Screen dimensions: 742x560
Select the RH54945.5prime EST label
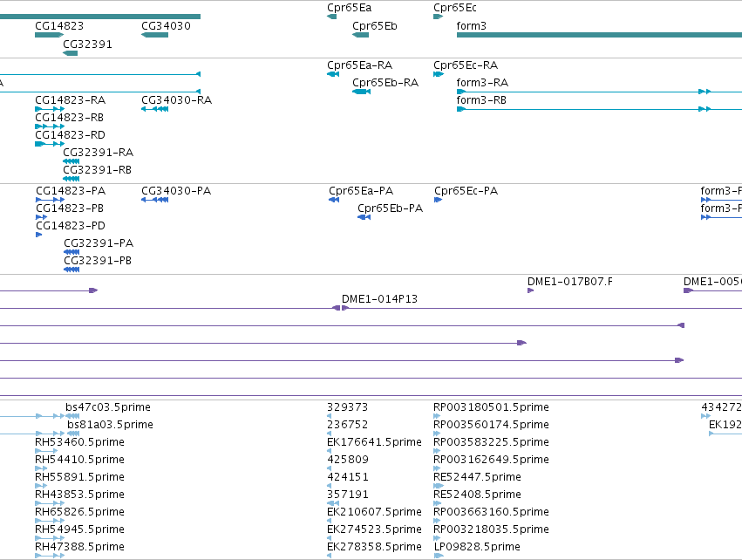pyautogui.click(x=79, y=529)
